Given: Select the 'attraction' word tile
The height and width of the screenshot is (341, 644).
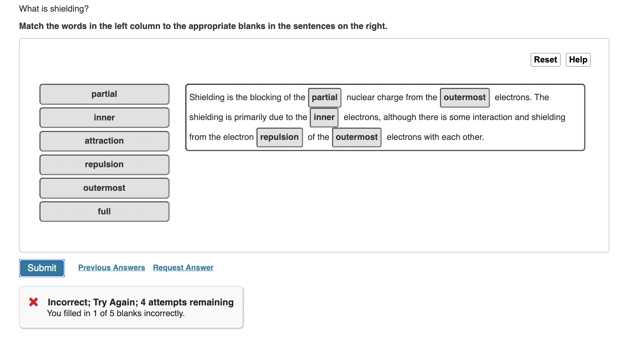Looking at the screenshot, I should [x=104, y=141].
